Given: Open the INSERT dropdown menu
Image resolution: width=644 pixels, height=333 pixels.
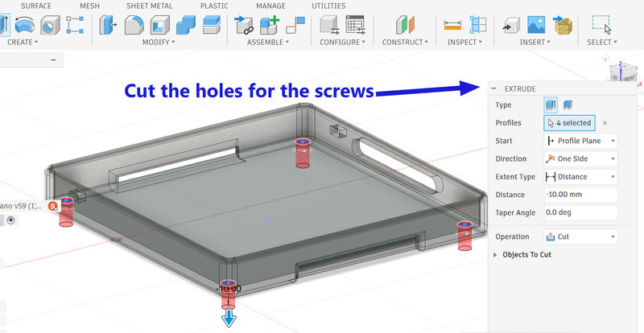Looking at the screenshot, I should tap(535, 42).
